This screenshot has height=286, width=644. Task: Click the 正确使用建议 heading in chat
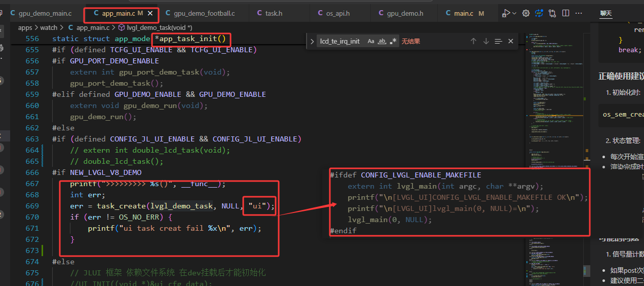click(621, 76)
